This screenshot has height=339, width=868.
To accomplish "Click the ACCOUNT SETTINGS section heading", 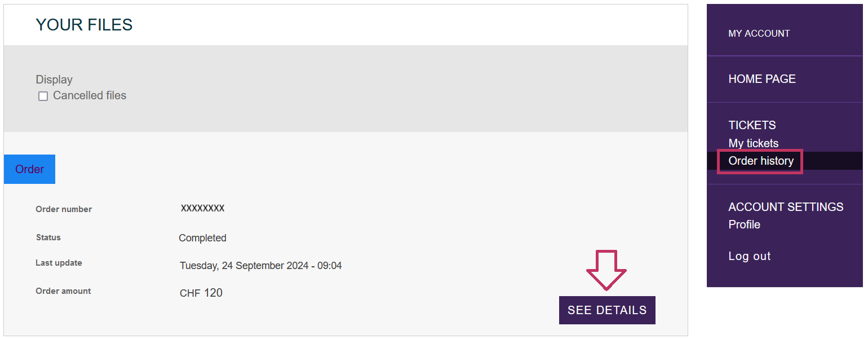I will click(x=786, y=207).
